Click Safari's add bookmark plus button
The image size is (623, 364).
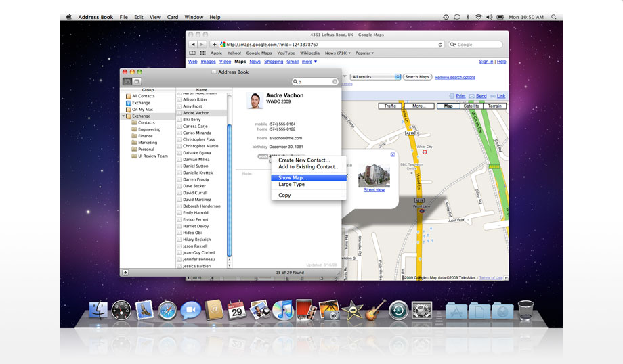215,45
